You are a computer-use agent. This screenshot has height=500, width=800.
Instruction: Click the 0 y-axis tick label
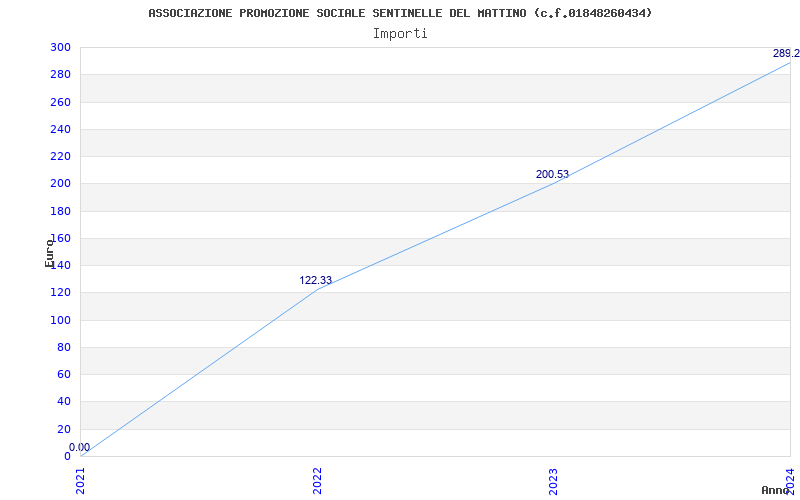point(67,456)
